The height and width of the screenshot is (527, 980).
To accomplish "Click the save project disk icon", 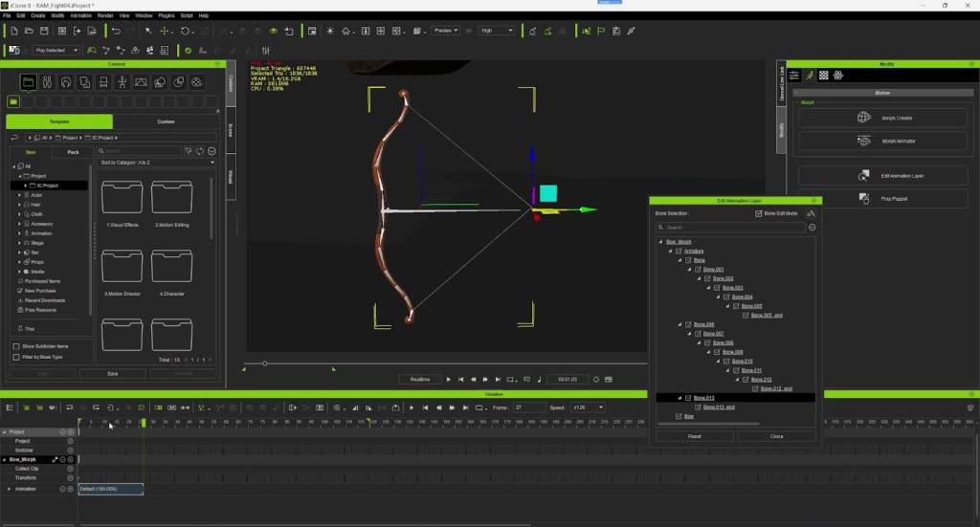I will (x=44, y=31).
